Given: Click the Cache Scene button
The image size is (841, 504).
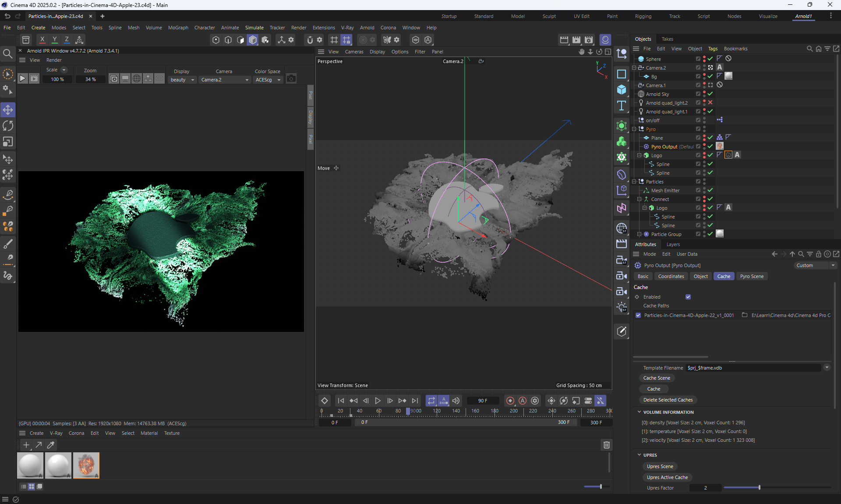Looking at the screenshot, I should 657,378.
